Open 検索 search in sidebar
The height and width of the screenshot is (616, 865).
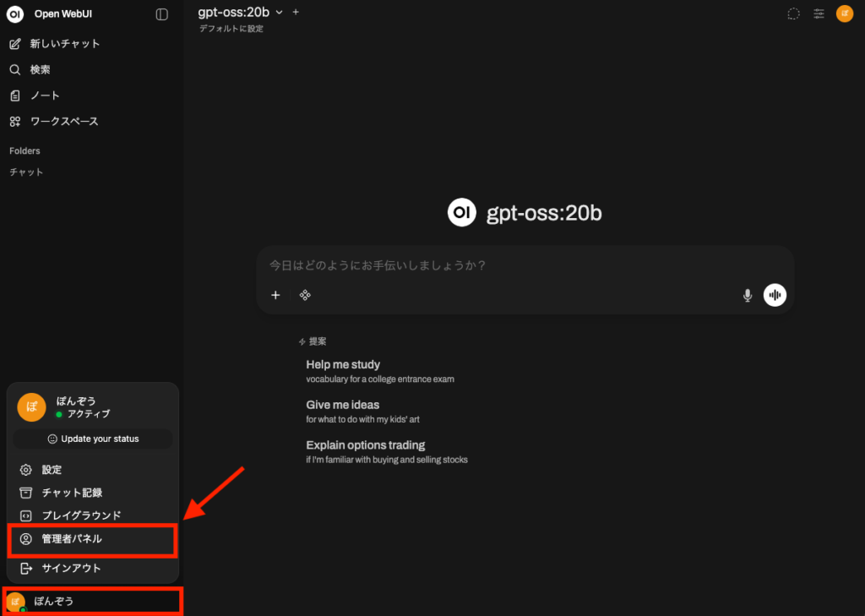(40, 70)
